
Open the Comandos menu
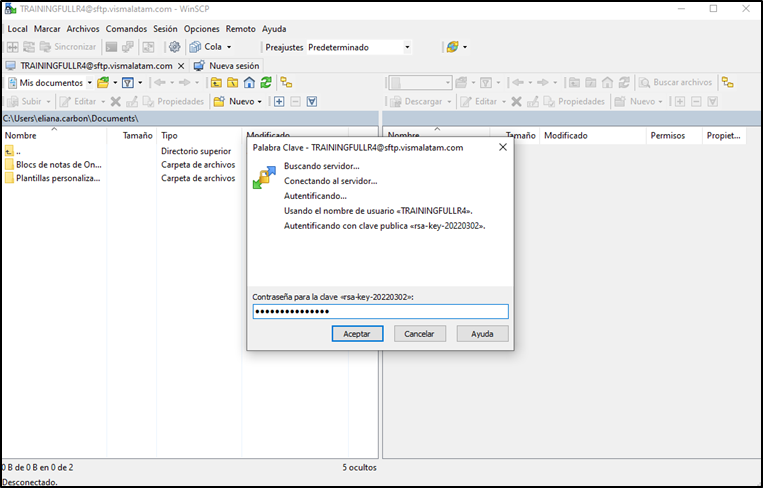[x=126, y=29]
